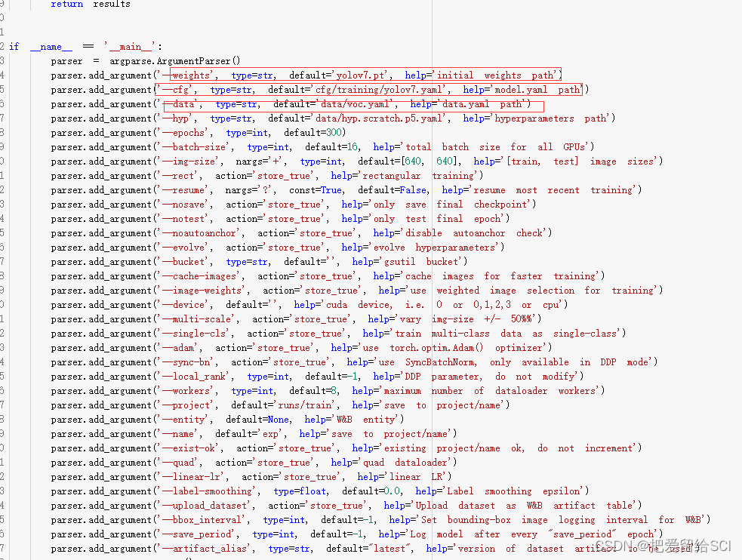Screen dimensions: 742x560
Task: Click the '--batch-size' argument name
Action: (x=194, y=147)
